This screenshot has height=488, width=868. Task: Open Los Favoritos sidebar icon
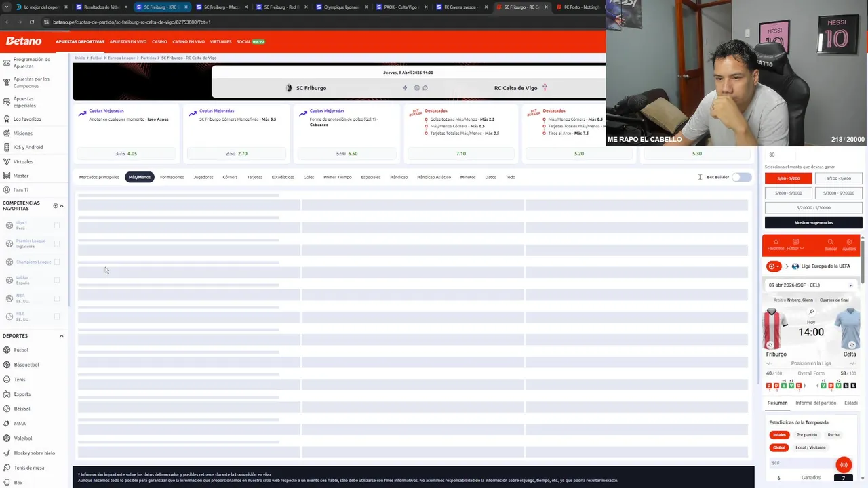[7, 119]
